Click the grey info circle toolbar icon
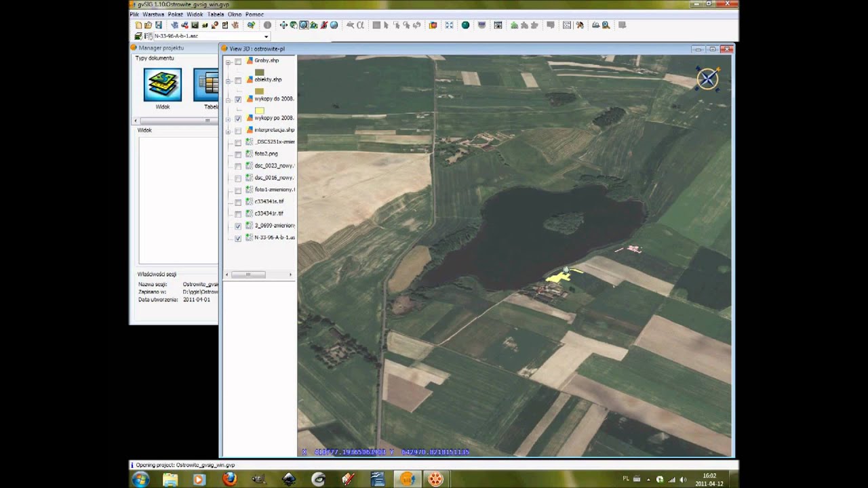 267,25
